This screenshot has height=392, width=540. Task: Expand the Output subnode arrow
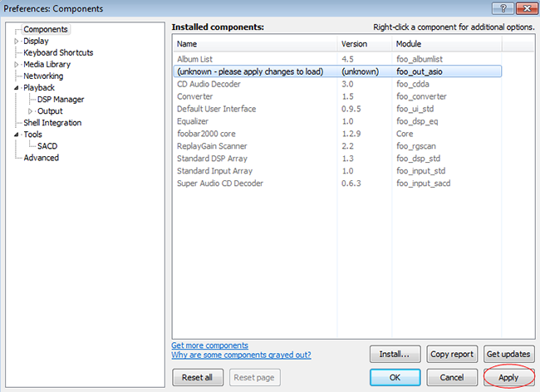(x=30, y=111)
